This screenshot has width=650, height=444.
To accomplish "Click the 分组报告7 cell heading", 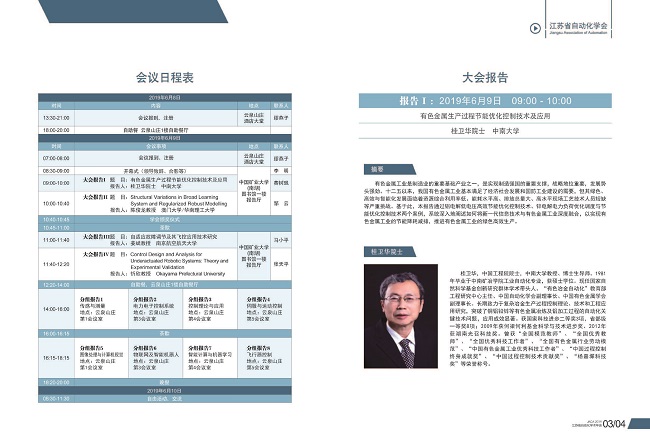I will coord(200,348).
